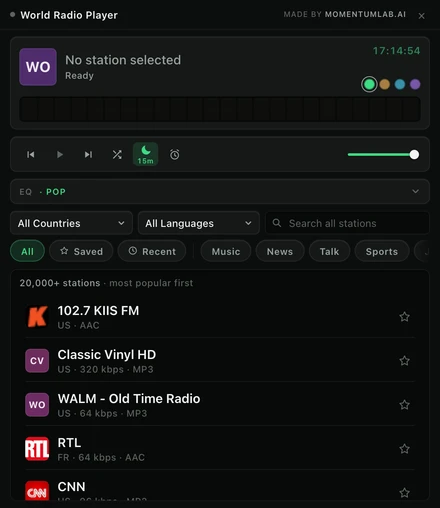Switch to the Saved filter tab
This screenshot has height=508, width=440.
(81, 251)
